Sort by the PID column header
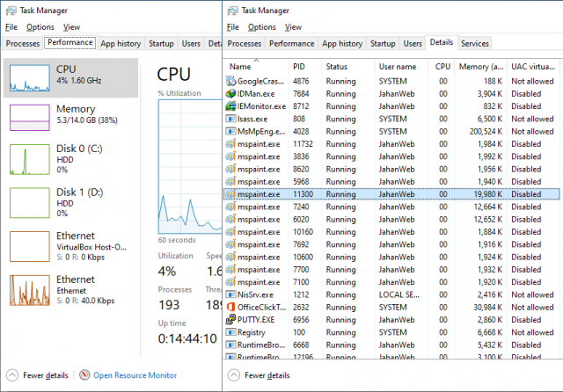This screenshot has height=392, width=563. (299, 67)
